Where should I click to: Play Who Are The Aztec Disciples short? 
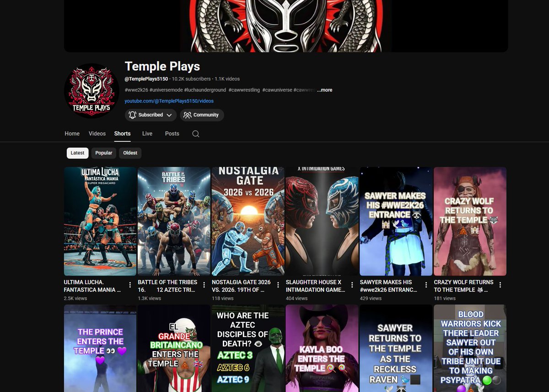coord(248,349)
